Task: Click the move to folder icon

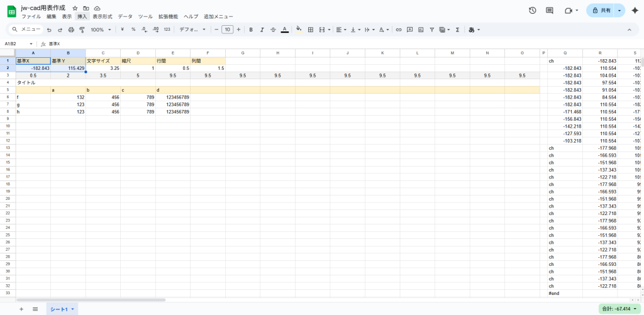Action: click(86, 8)
